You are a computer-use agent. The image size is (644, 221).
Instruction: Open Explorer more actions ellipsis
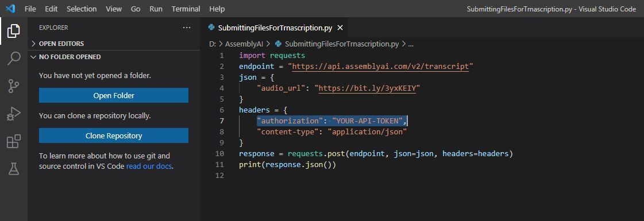(x=187, y=28)
